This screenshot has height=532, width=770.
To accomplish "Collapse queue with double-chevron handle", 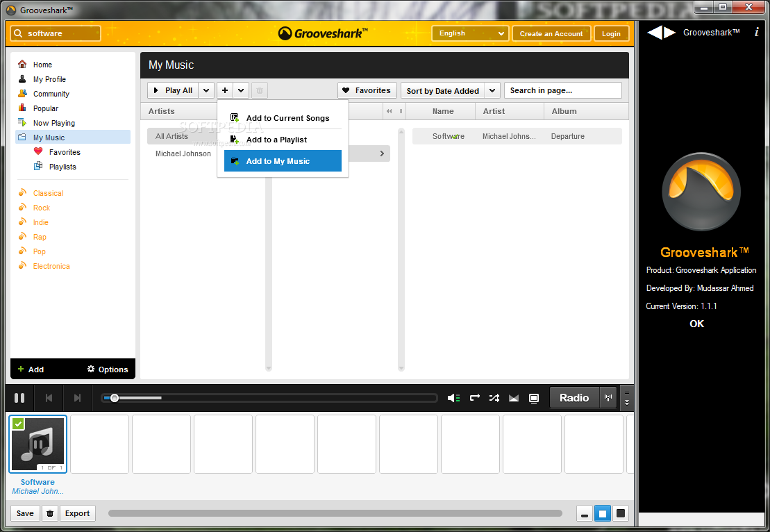I will point(626,398).
